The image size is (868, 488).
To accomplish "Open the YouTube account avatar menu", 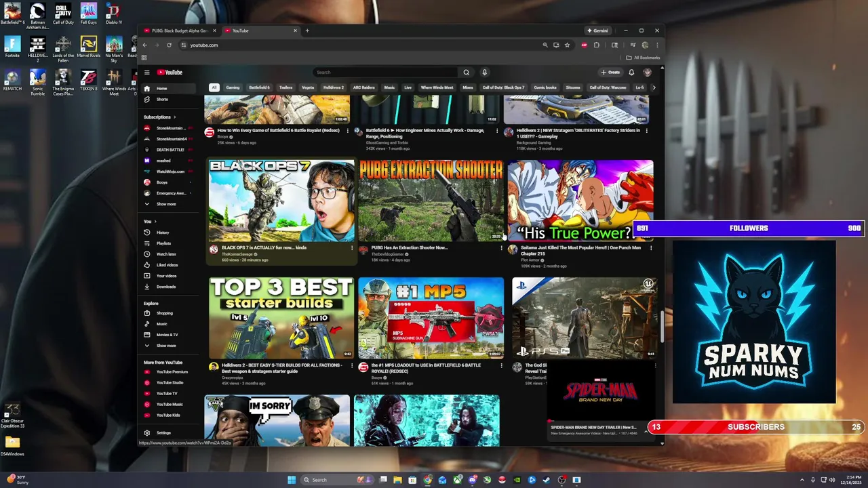I will (648, 73).
